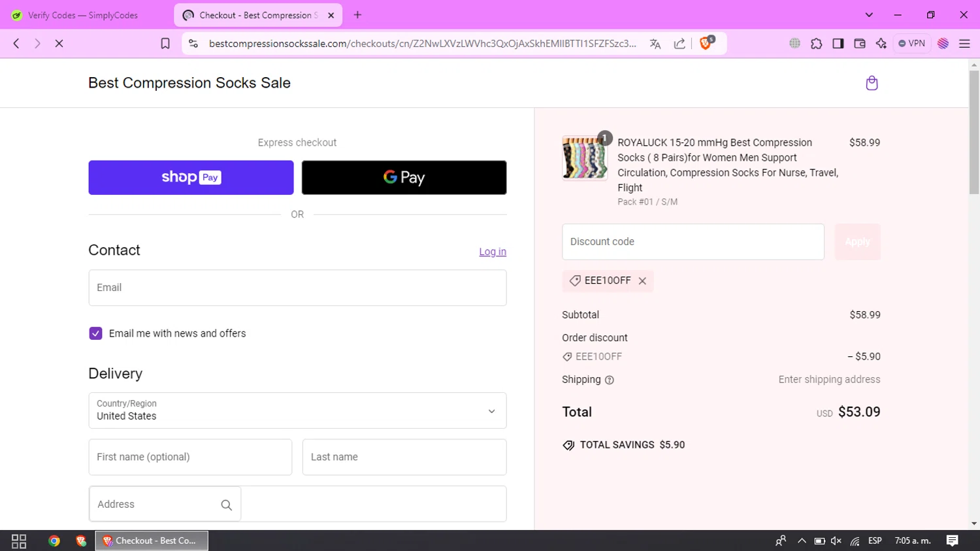Click the striped purple circle toolbar icon
The height and width of the screenshot is (551, 980).
click(x=943, y=43)
